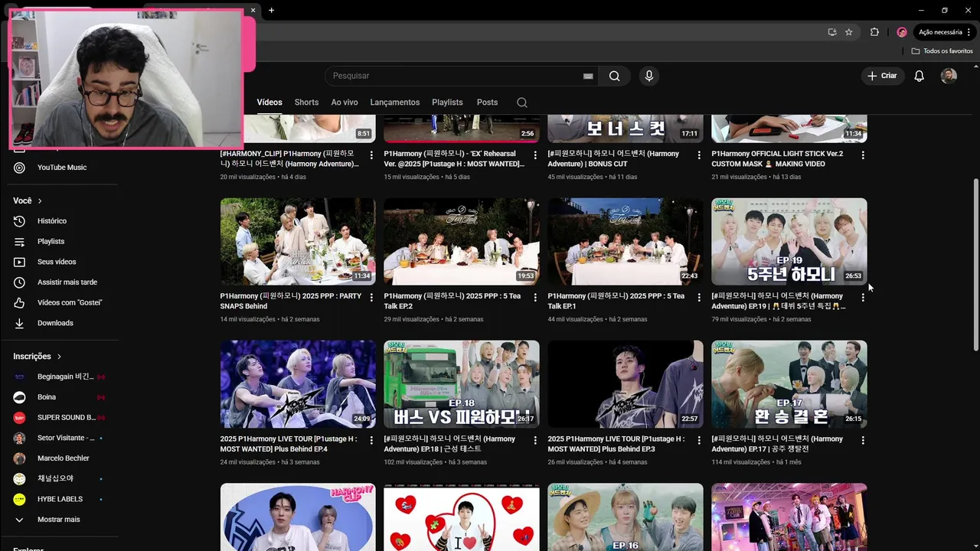This screenshot has height=551, width=980.
Task: Open options for Harmony Adventure EP.18 video
Action: (x=535, y=440)
